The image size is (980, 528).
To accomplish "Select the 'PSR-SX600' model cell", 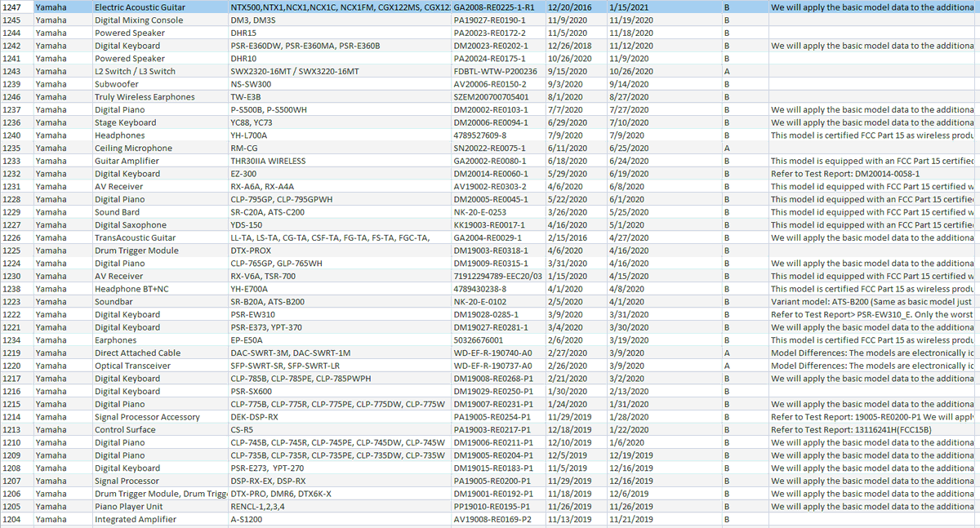I will 339,391.
